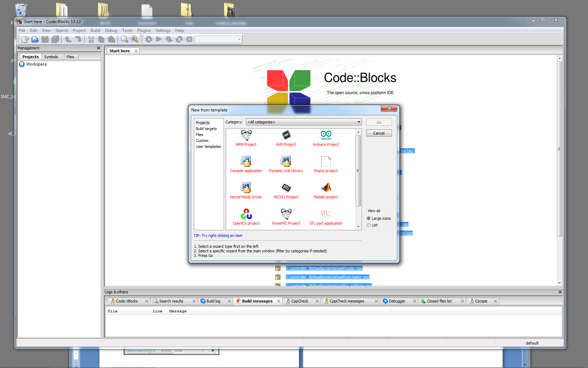Viewport: 588px width, 368px height.
Task: Click the Redo toolbar icon
Action: point(78,39)
